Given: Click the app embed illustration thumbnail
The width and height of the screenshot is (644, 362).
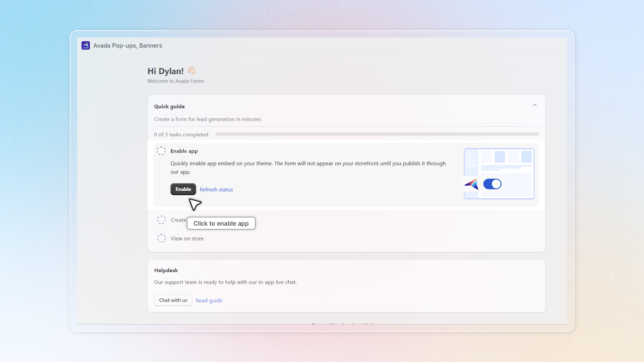Looking at the screenshot, I should 499,173.
